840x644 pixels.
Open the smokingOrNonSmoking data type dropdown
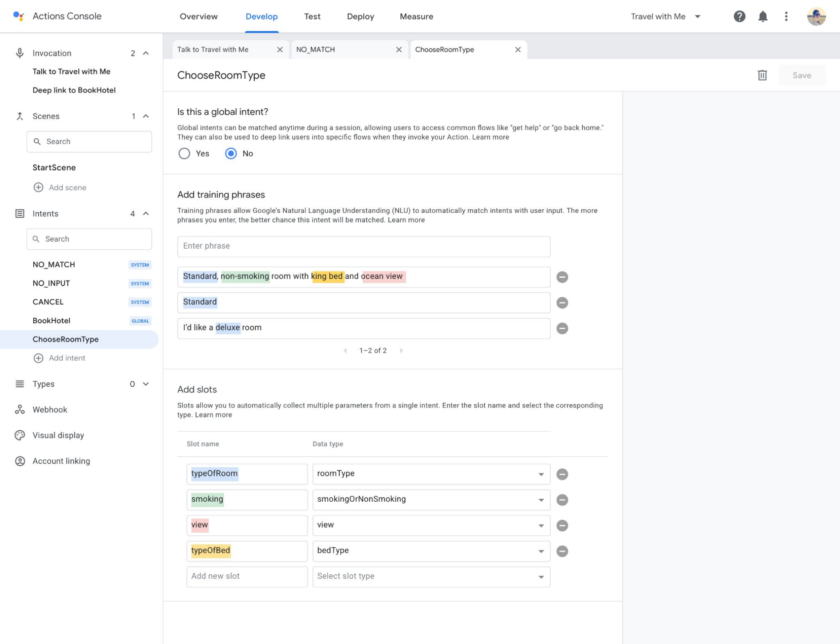tap(431, 499)
